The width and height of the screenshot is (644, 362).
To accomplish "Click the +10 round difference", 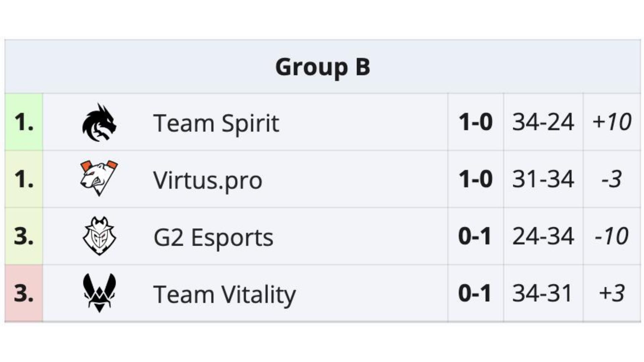I will (x=612, y=122).
